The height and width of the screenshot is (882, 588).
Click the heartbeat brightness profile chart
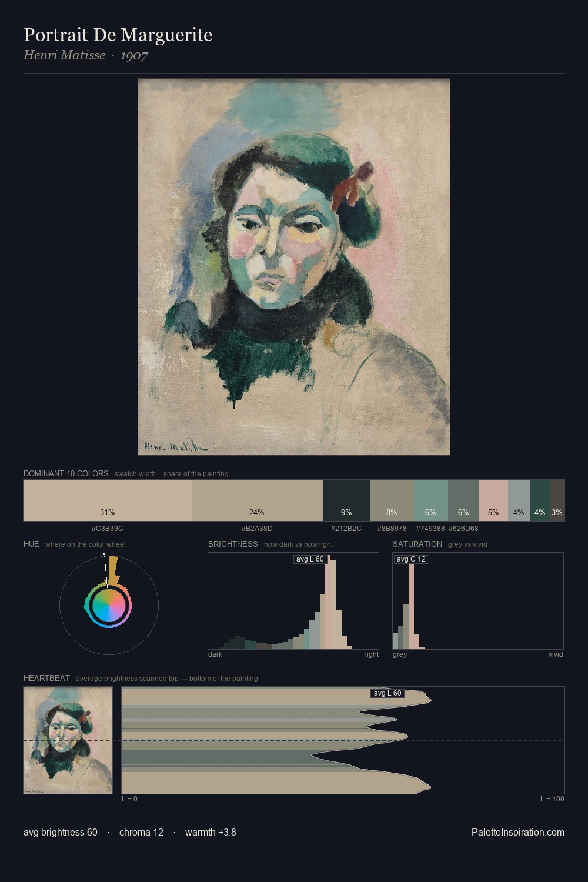point(343,740)
